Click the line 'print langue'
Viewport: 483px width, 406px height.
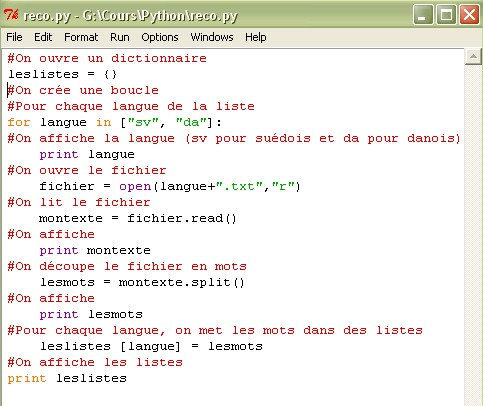point(87,154)
